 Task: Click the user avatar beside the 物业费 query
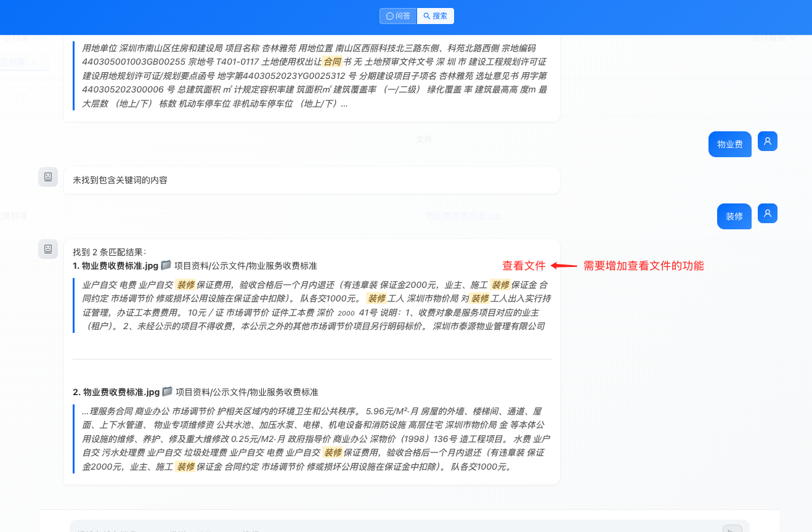tap(767, 141)
